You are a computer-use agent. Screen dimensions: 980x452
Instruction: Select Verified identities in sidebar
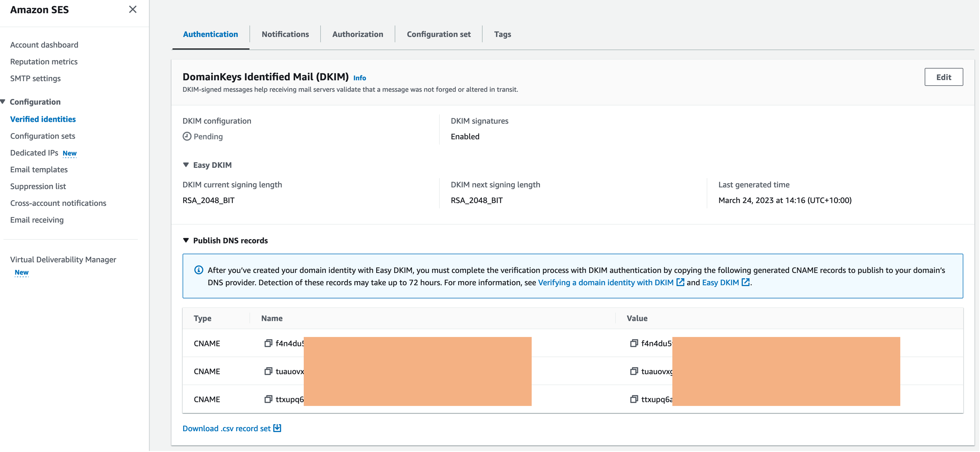(x=43, y=119)
